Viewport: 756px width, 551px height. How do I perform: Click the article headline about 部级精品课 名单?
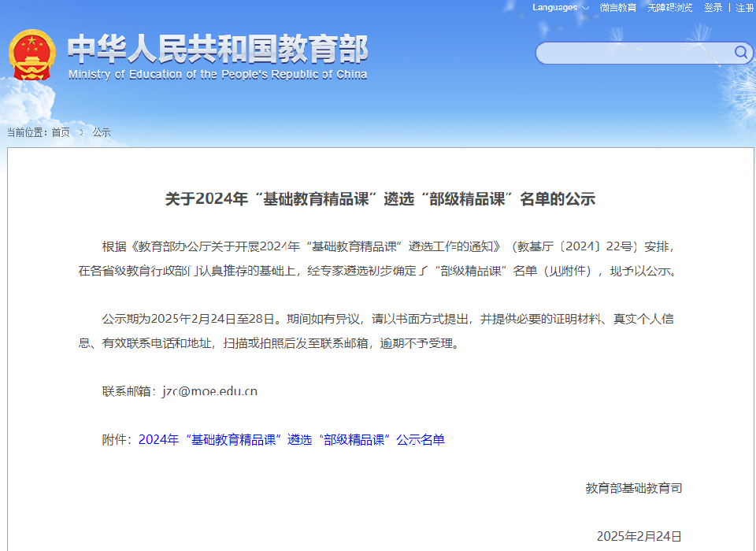click(x=380, y=198)
